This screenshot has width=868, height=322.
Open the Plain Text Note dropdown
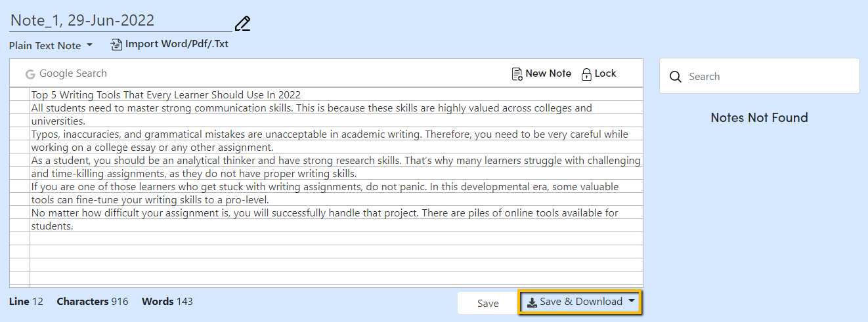tap(51, 46)
